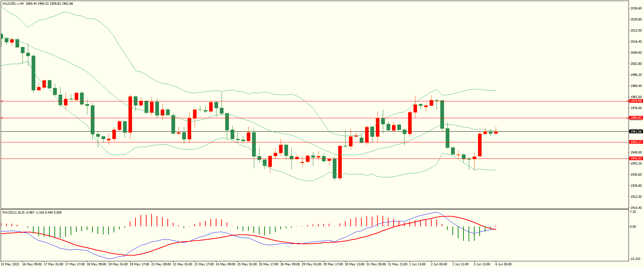Viewport: 644px width, 268px height.
Task: Click the 16 May 09:00 time label
Action: [x=32, y=264]
